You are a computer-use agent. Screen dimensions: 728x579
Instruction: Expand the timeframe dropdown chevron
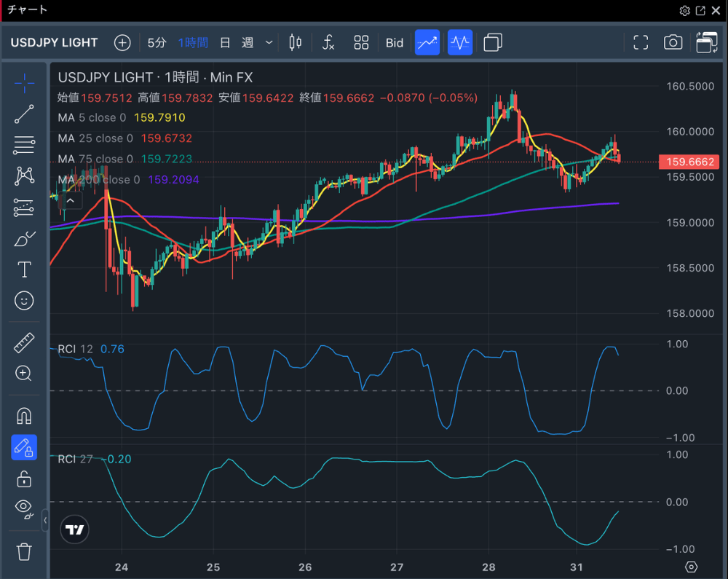(x=269, y=42)
